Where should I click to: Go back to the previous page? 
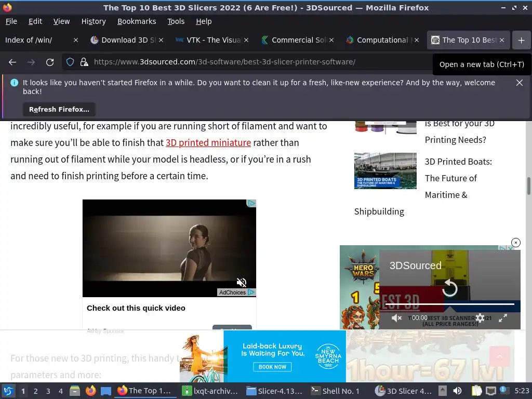tap(12, 62)
